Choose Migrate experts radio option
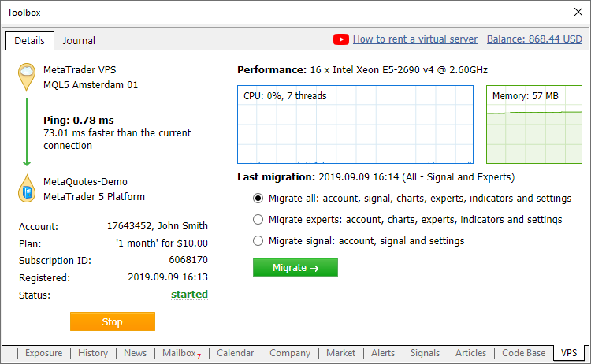This screenshot has width=591, height=364. 258,220
